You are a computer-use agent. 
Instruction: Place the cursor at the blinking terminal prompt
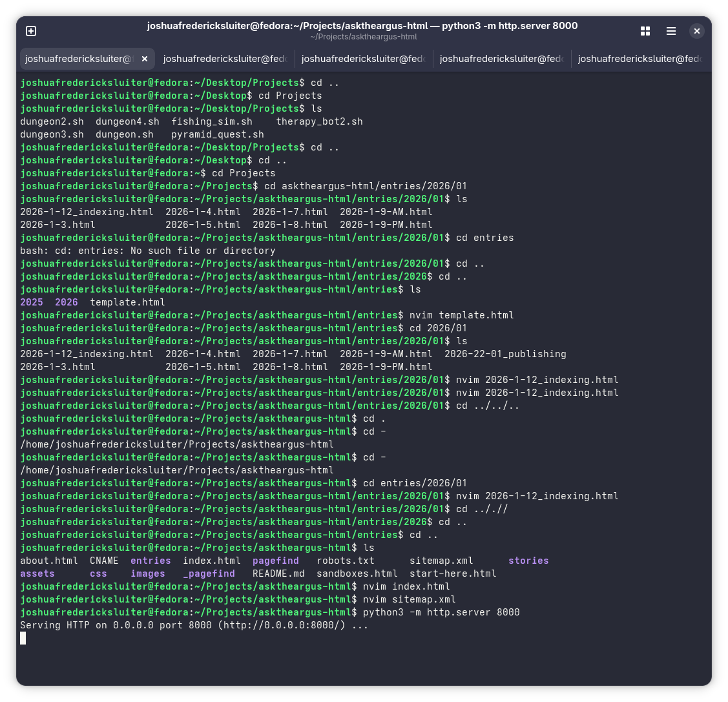coord(23,638)
